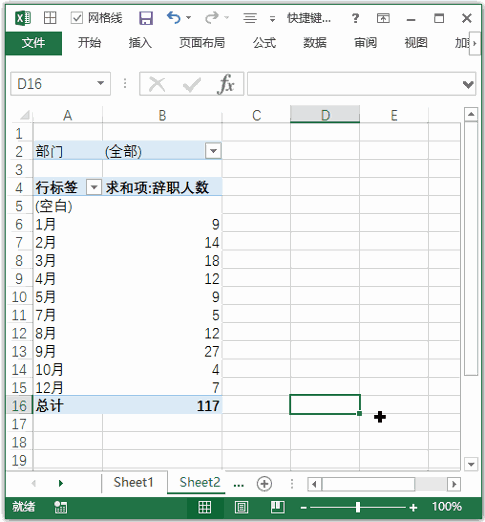Select the 总计 total label cell
The height and width of the screenshot is (522, 485).
pyautogui.click(x=68, y=406)
